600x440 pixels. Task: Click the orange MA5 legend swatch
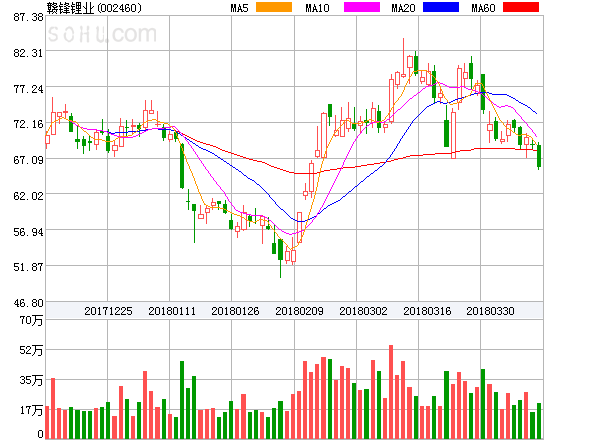(274, 7)
